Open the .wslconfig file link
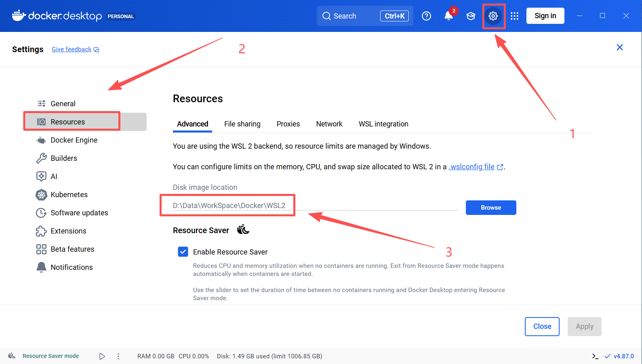 pyautogui.click(x=472, y=167)
